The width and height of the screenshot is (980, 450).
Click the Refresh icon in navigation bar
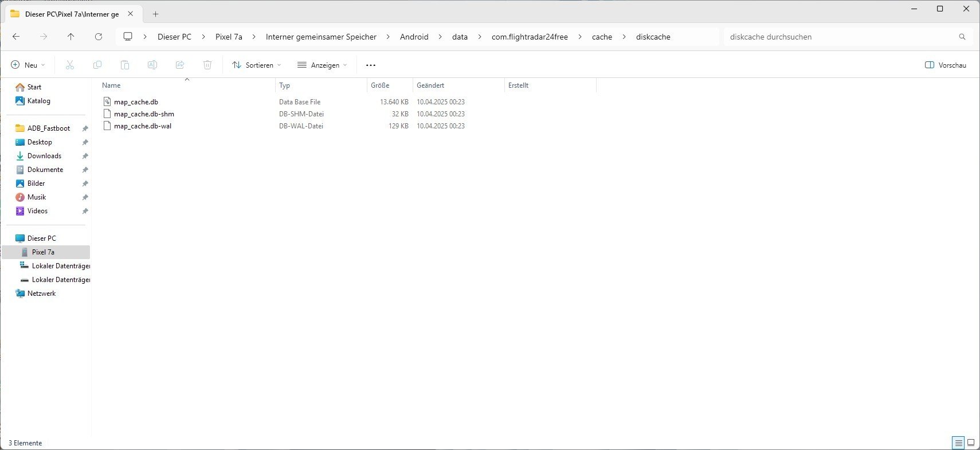click(99, 37)
